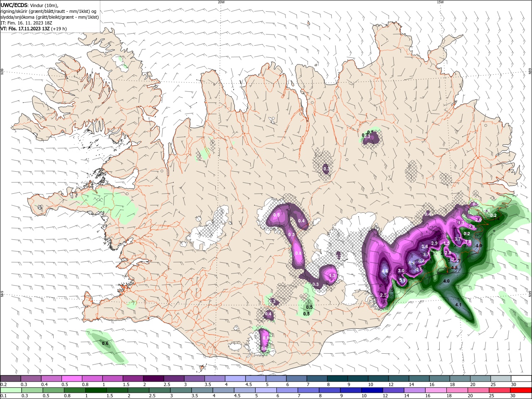Select the '0.1' label in the rain legend row
The width and height of the screenshot is (532, 399).
click(3, 396)
